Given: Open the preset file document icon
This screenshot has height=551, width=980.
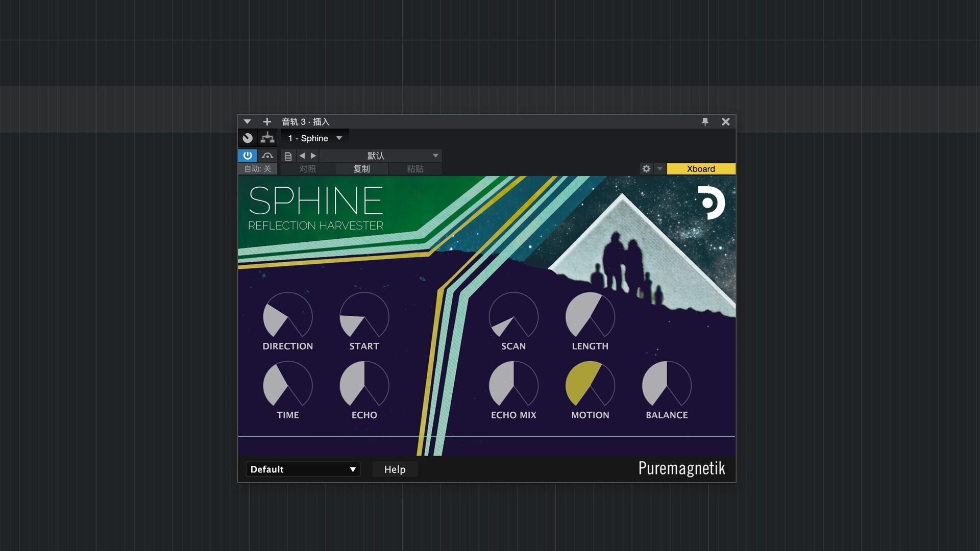Looking at the screenshot, I should (288, 156).
